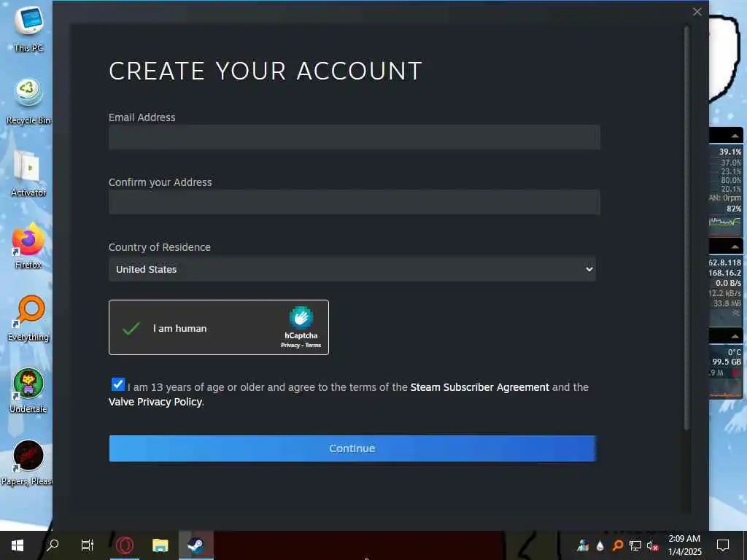
Task: Click the dialog's vertical scrollbar
Action: [x=686, y=228]
